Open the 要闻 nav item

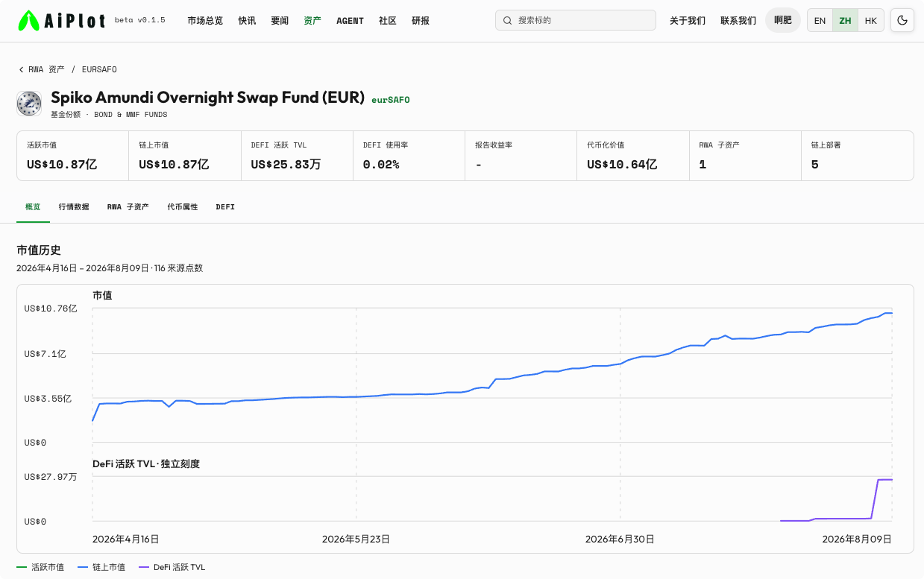point(280,20)
